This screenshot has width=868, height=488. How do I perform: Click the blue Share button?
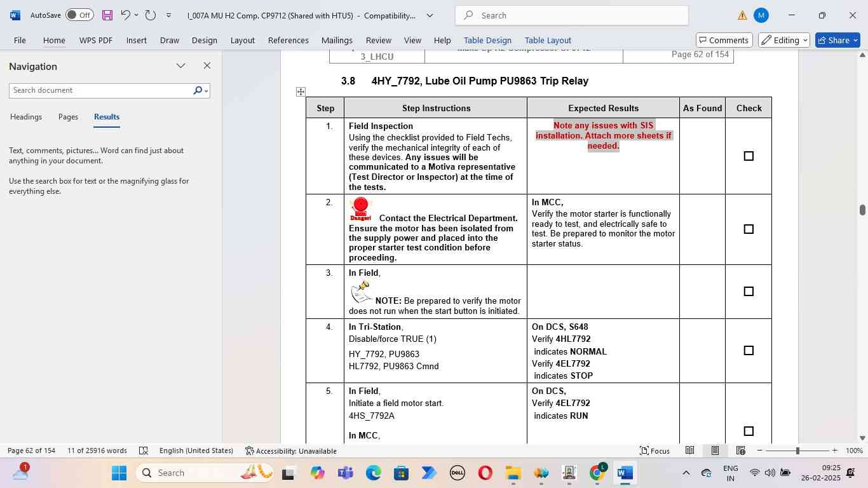click(x=837, y=40)
